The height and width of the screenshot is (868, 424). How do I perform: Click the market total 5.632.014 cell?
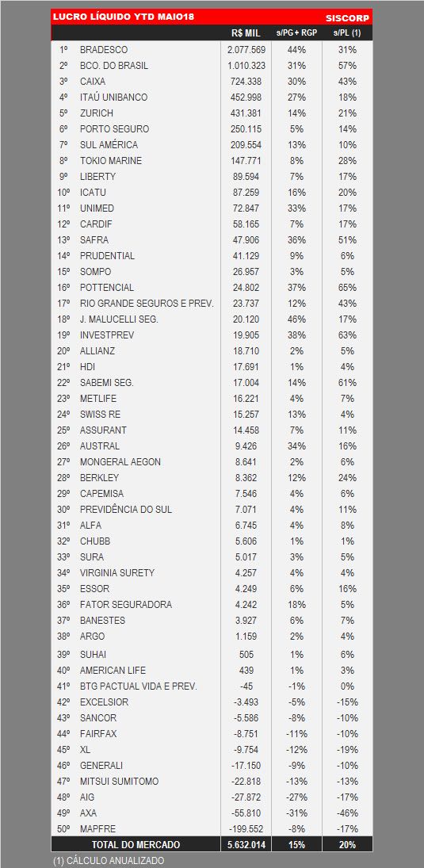click(x=246, y=845)
